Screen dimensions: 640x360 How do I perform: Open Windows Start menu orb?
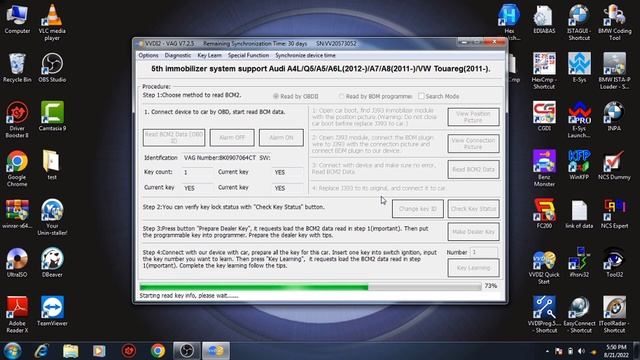tap(12, 351)
